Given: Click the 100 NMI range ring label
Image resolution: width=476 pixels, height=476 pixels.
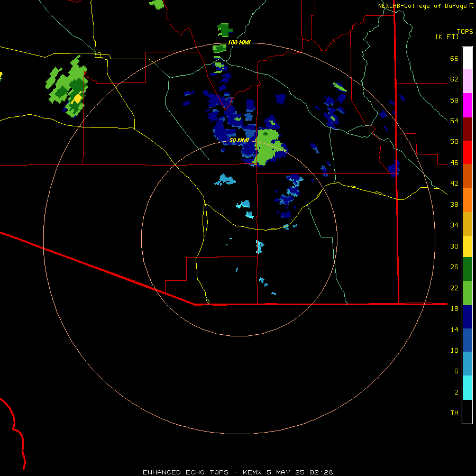Looking at the screenshot, I should [x=239, y=42].
